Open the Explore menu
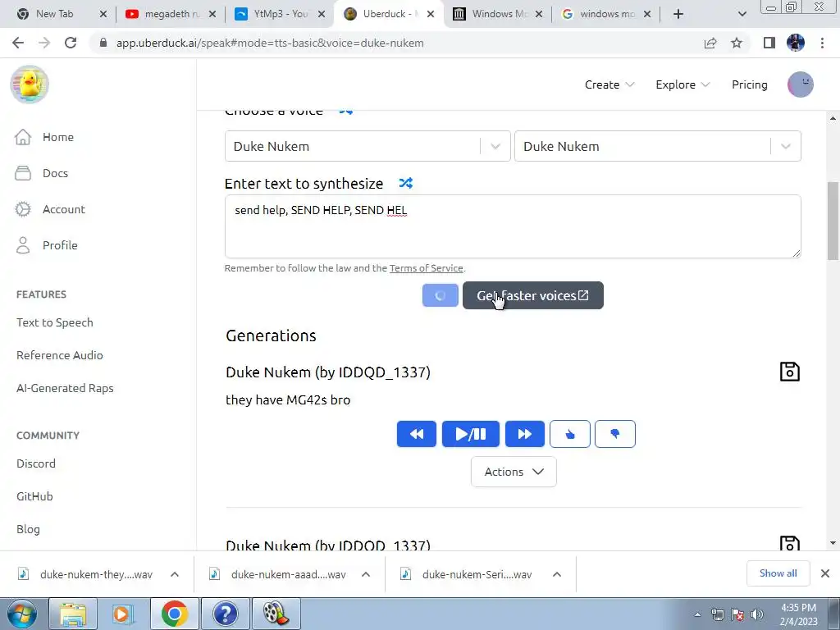840x630 pixels. pyautogui.click(x=682, y=84)
